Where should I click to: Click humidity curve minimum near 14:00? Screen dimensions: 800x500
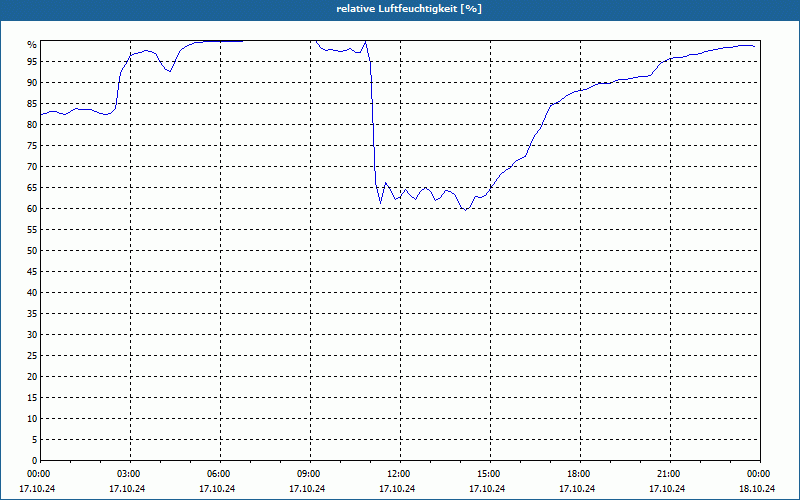coord(465,210)
